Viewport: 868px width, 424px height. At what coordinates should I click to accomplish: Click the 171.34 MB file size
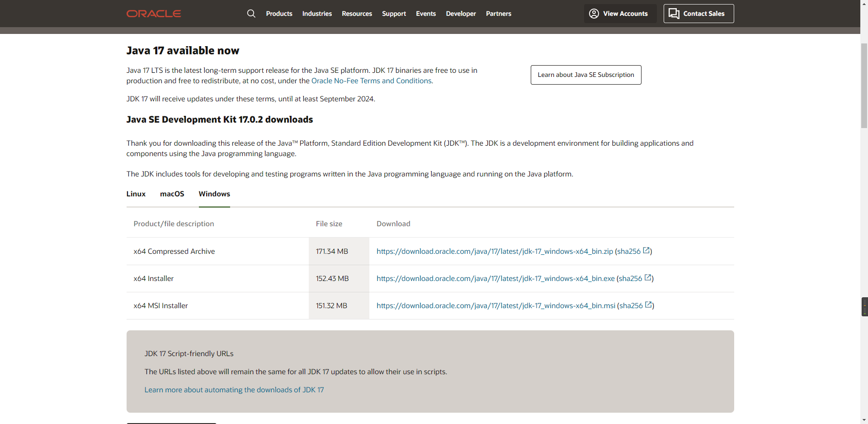tap(332, 251)
